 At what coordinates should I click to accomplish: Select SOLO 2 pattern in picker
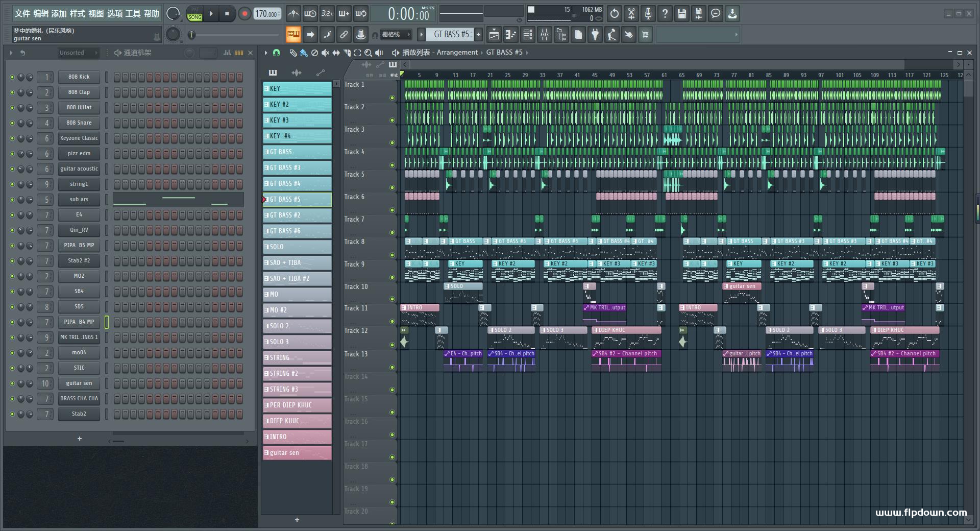point(297,326)
